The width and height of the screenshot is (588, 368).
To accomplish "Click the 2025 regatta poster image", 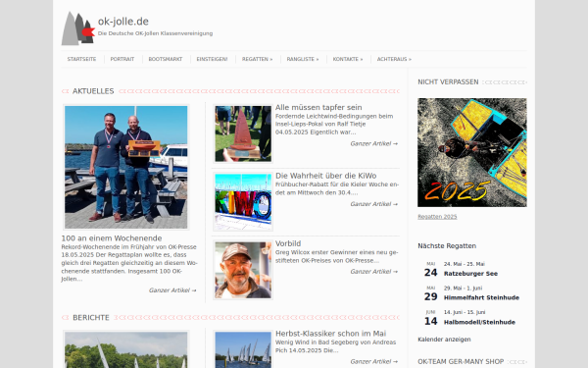I will point(472,152).
